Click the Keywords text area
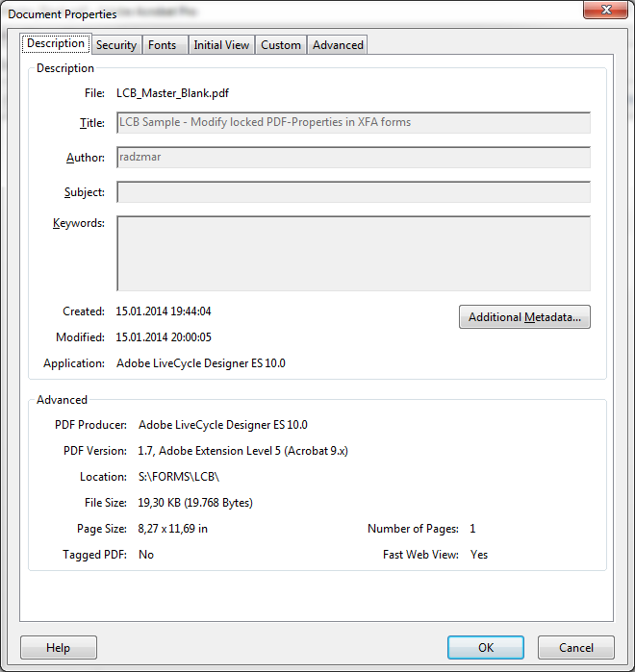Screen dimensions: 635x672 354,254
